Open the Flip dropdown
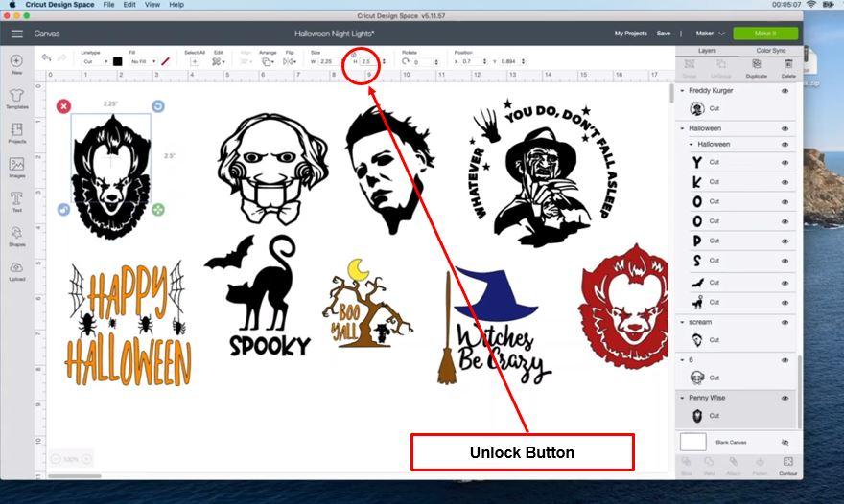The image size is (844, 504). tap(290, 62)
